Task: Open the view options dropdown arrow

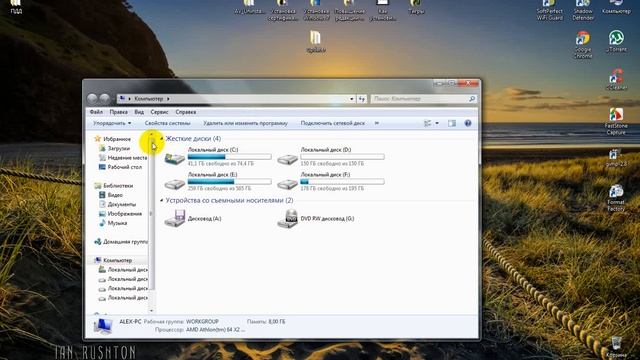Action: pos(437,123)
